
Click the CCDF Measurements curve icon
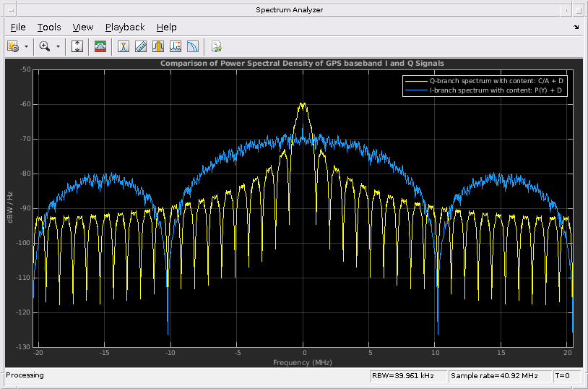tap(193, 47)
